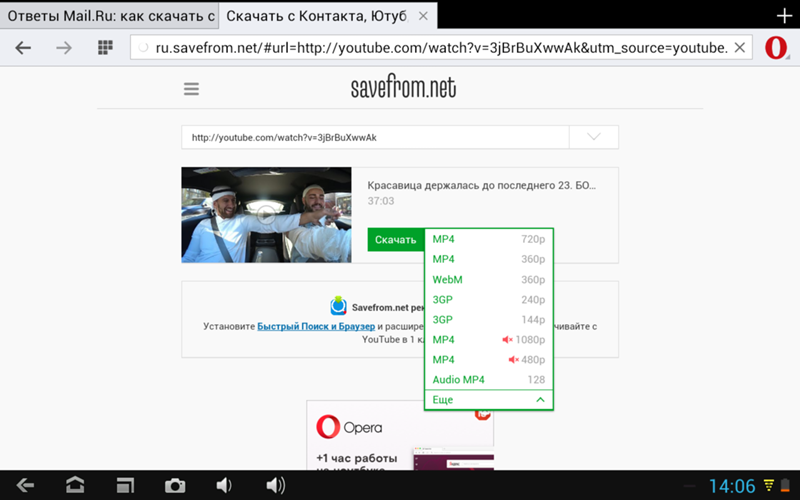The image size is (800, 500).
Task: Switch to the Ответы Mail.Ru tab
Action: coord(109,16)
